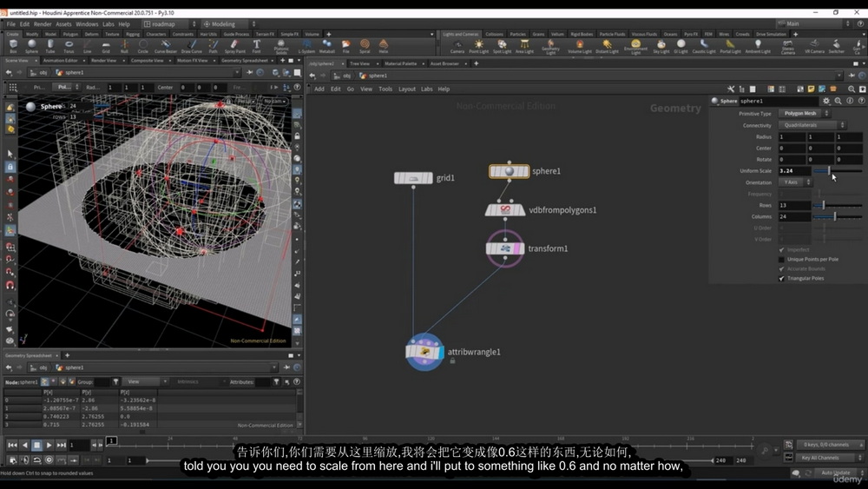Select the Grid shelf tool
The height and width of the screenshot is (489, 868).
106,46
